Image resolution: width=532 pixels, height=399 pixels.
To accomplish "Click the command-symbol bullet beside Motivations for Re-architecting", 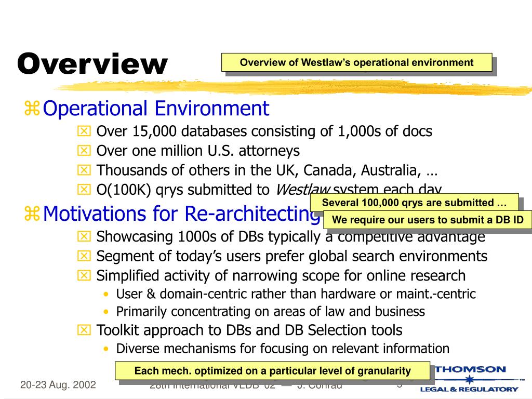I will (x=32, y=214).
